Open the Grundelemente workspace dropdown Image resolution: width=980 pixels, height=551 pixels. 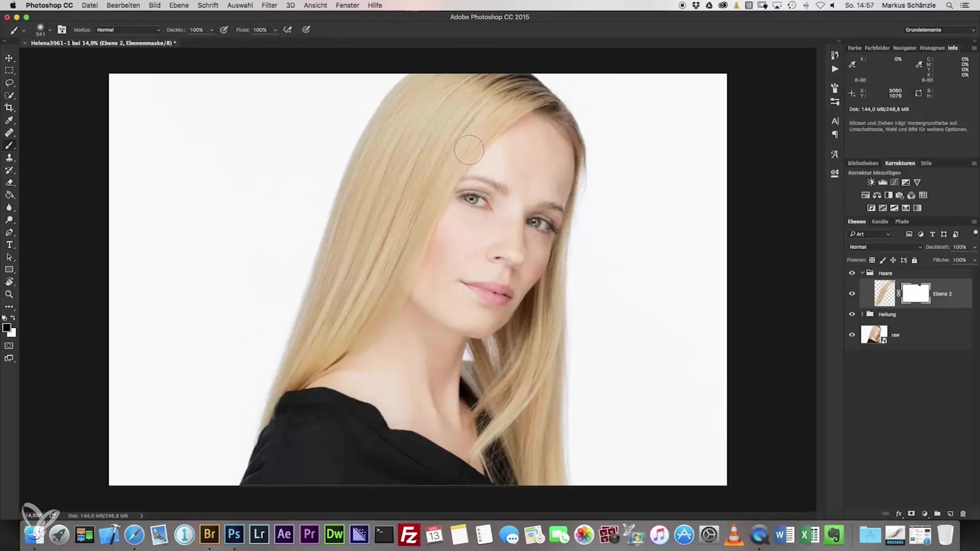click(x=940, y=30)
